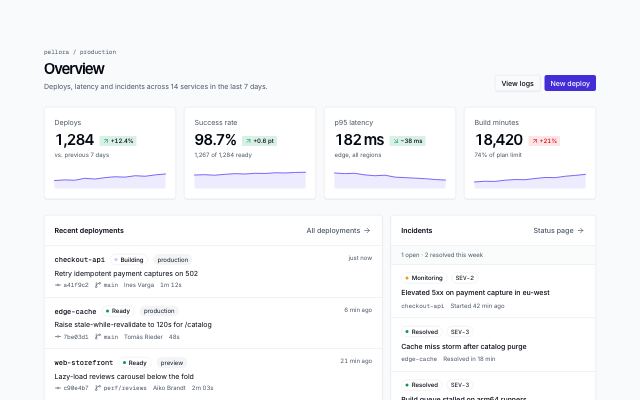This screenshot has width=640, height=400.
Task: Click the pellora breadcrumb
Action: pyautogui.click(x=56, y=52)
